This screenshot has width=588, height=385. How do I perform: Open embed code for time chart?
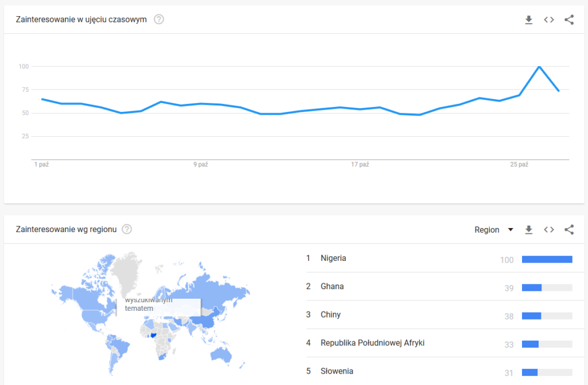pos(549,20)
